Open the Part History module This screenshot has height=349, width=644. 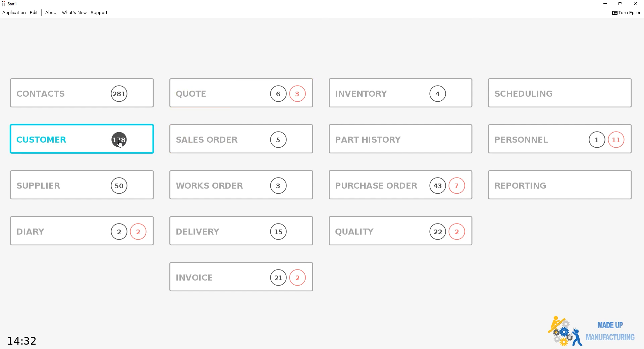[x=400, y=139]
